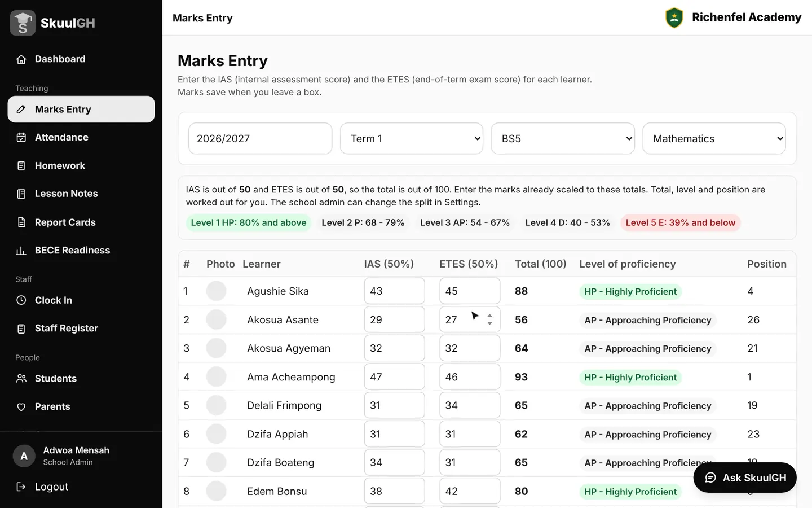Click Adwoa Mensah's avatar circle
This screenshot has width=812, height=508.
pos(24,456)
